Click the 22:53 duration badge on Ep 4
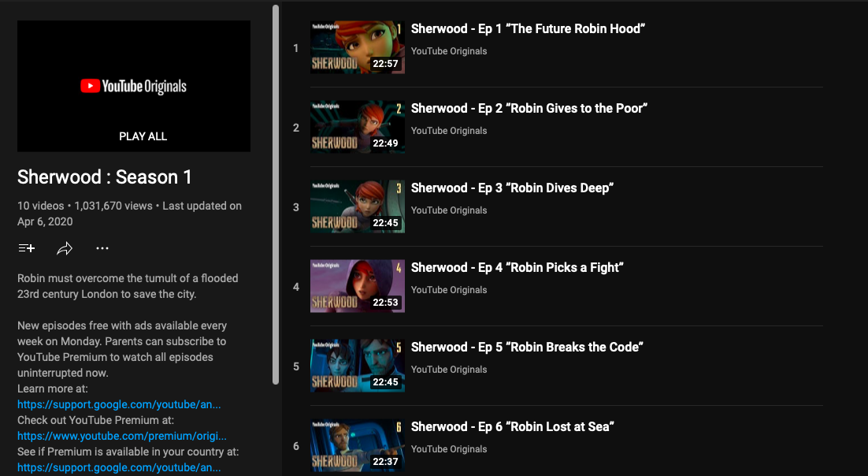The height and width of the screenshot is (476, 868). [x=385, y=303]
